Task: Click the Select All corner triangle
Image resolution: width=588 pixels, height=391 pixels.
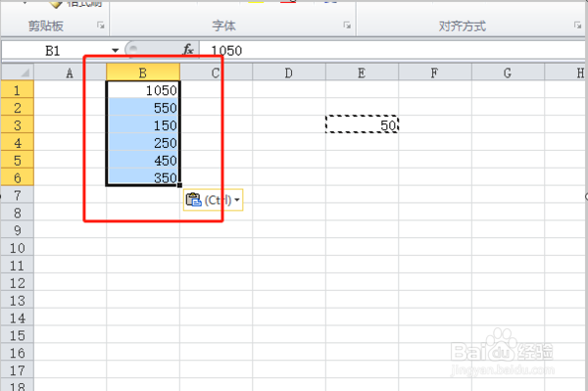Action: click(x=18, y=72)
